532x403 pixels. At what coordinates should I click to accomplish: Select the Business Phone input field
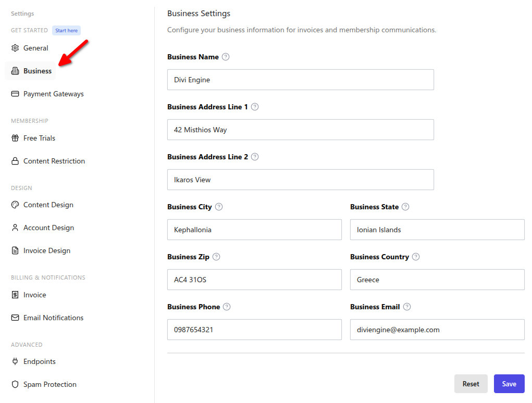tap(254, 330)
